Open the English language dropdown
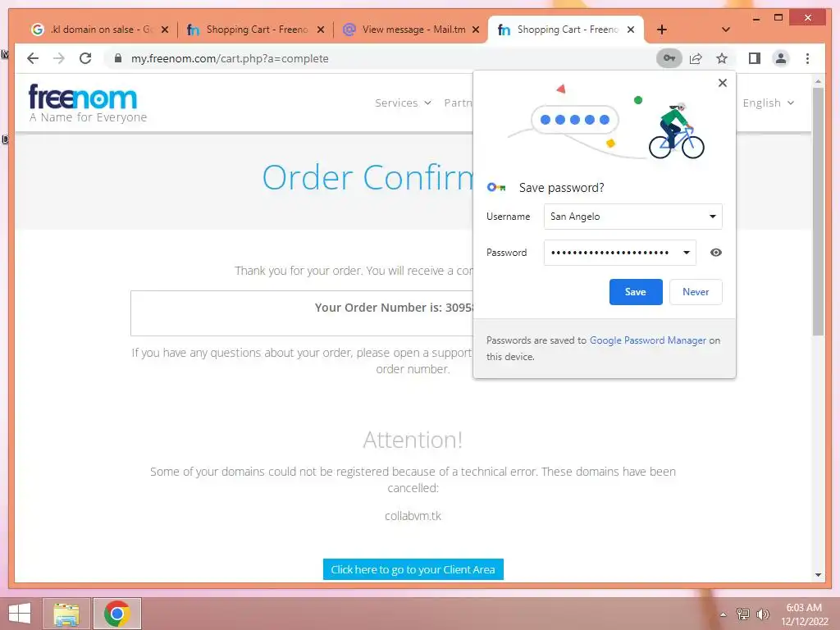Screen dimensions: 840x630 pos(768,103)
